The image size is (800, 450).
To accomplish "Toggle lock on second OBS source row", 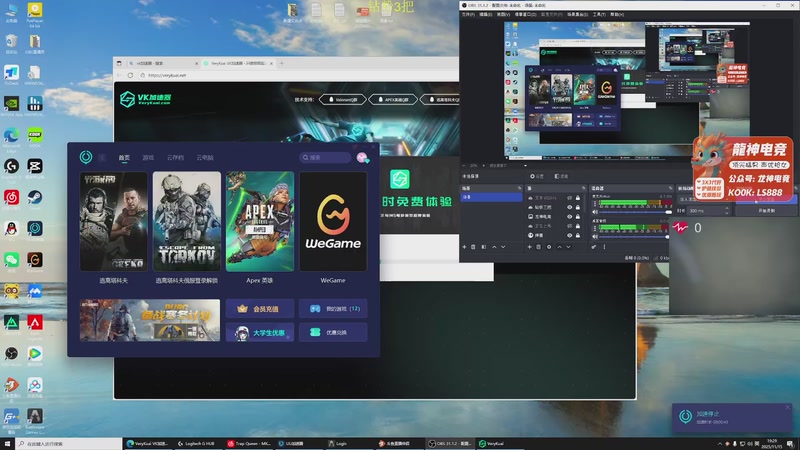I will point(578,208).
